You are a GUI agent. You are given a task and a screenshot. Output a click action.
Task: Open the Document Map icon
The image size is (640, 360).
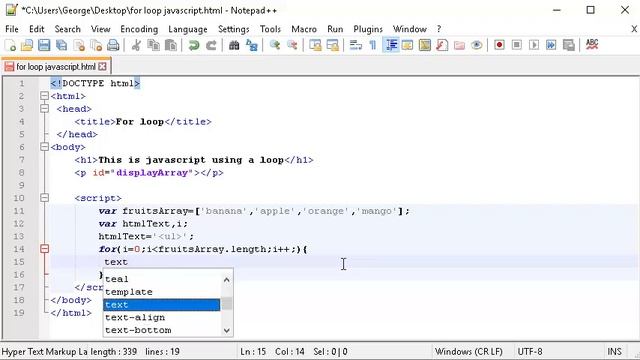pyautogui.click(x=425, y=45)
